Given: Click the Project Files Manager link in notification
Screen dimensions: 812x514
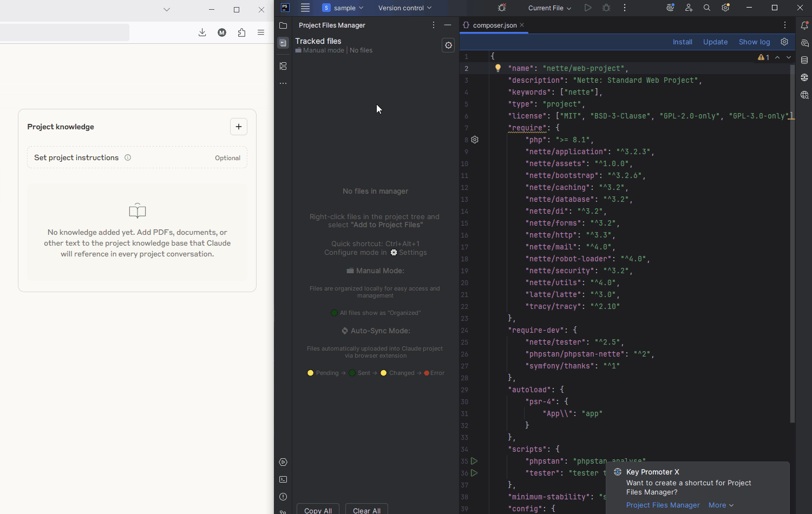Looking at the screenshot, I should point(663,505).
